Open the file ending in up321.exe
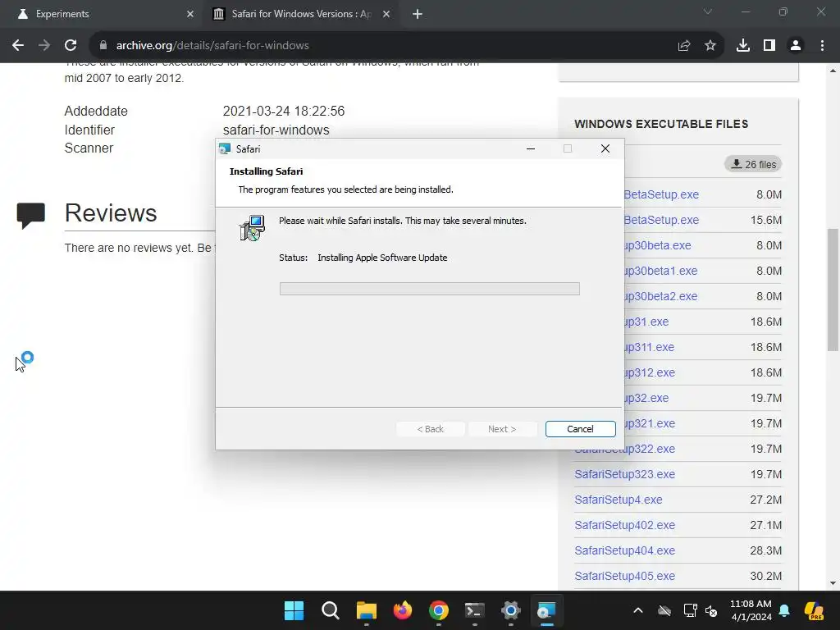This screenshot has height=630, width=840. pos(650,424)
